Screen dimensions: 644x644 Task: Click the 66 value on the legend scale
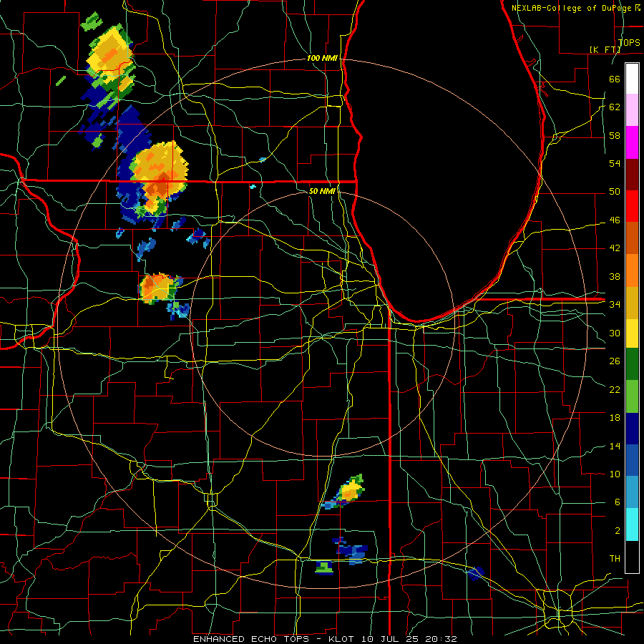[615, 79]
